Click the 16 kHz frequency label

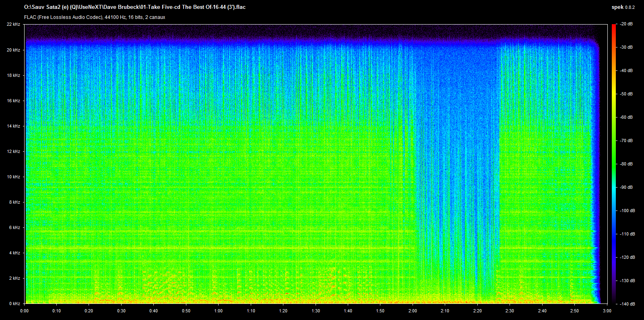(x=13, y=101)
